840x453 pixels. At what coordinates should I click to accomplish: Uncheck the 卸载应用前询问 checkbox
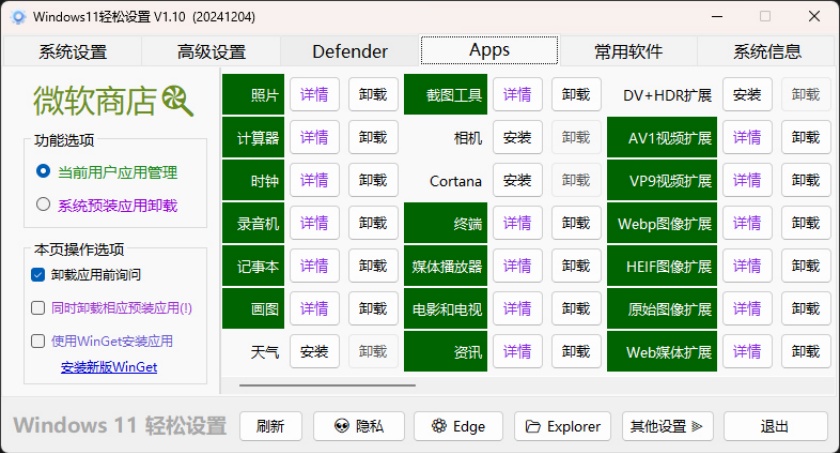tap(39, 274)
